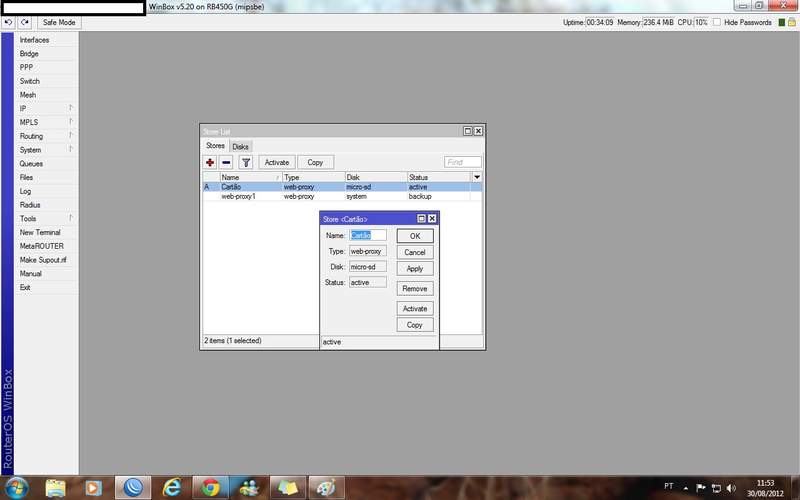Click Copy in the Store dialog
Screen dimensions: 800x500
tap(415, 325)
